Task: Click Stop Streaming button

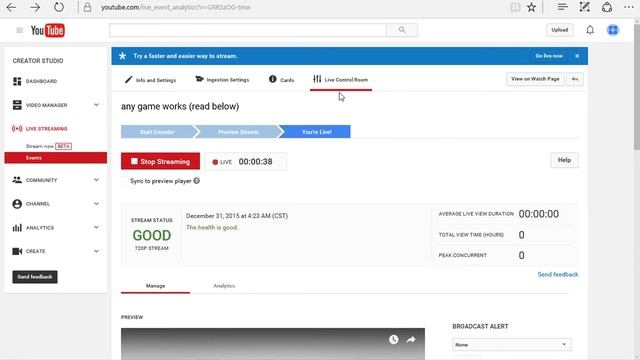Action: click(x=160, y=161)
